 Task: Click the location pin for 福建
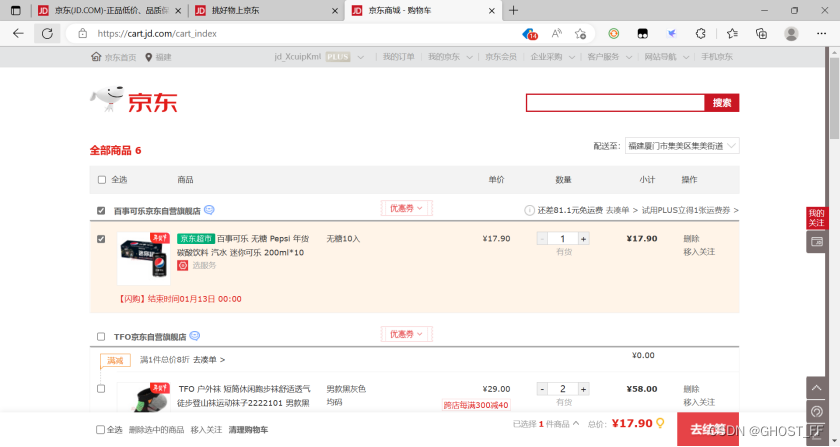[x=148, y=57]
